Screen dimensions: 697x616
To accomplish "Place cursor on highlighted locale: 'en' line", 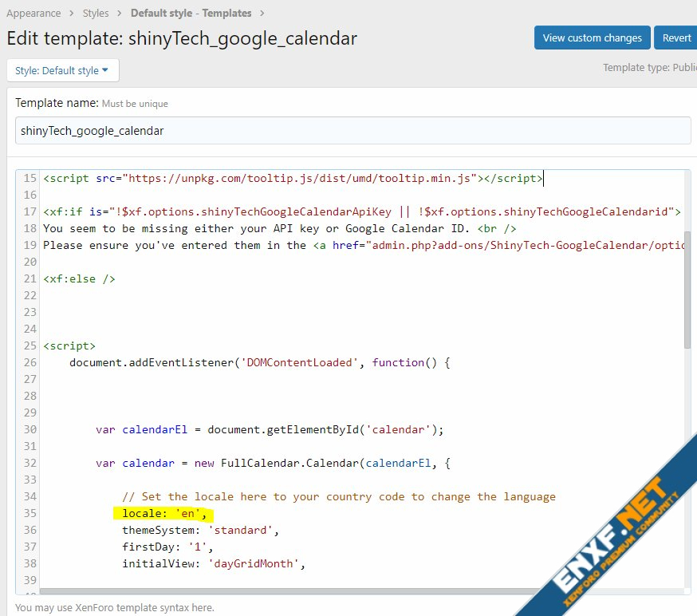I will (x=164, y=513).
